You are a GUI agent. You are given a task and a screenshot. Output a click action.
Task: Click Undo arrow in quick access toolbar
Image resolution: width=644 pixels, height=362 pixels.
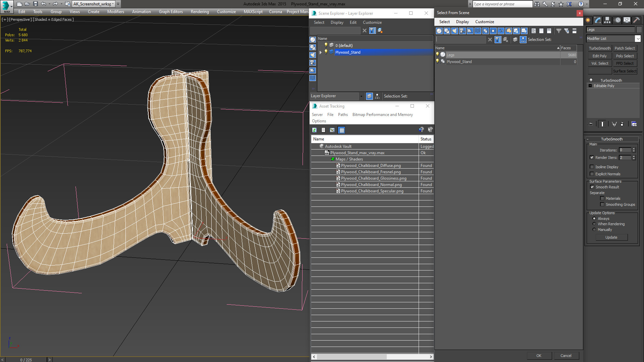(x=44, y=4)
